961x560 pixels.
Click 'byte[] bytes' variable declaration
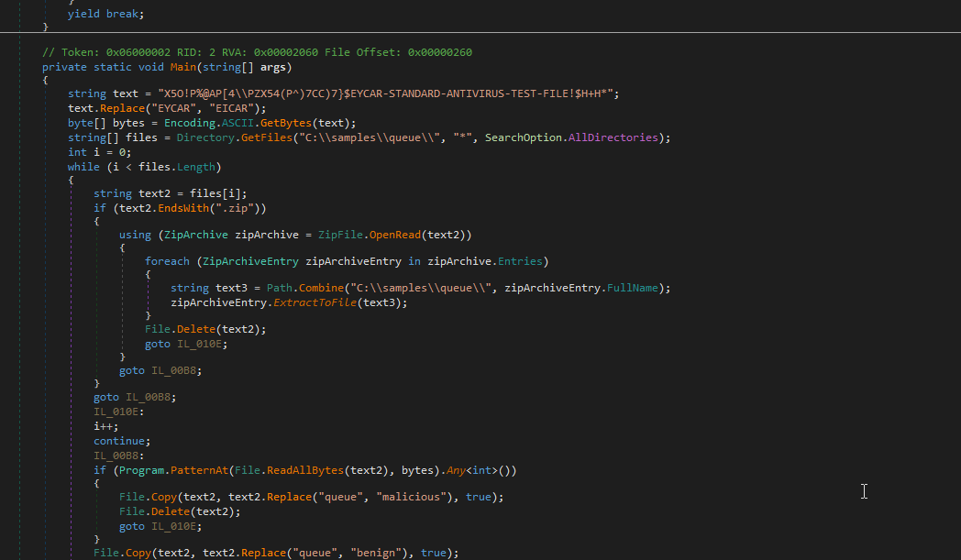click(x=106, y=123)
